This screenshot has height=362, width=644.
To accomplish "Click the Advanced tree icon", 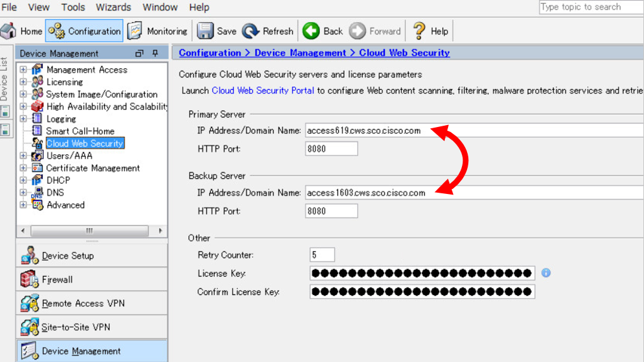I will [x=37, y=205].
